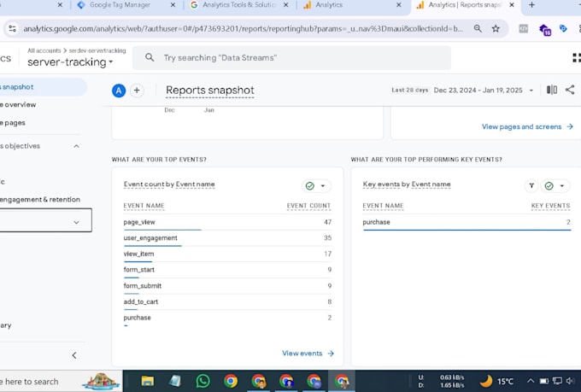Select the view_item event row
581x392 pixels.
(227, 254)
